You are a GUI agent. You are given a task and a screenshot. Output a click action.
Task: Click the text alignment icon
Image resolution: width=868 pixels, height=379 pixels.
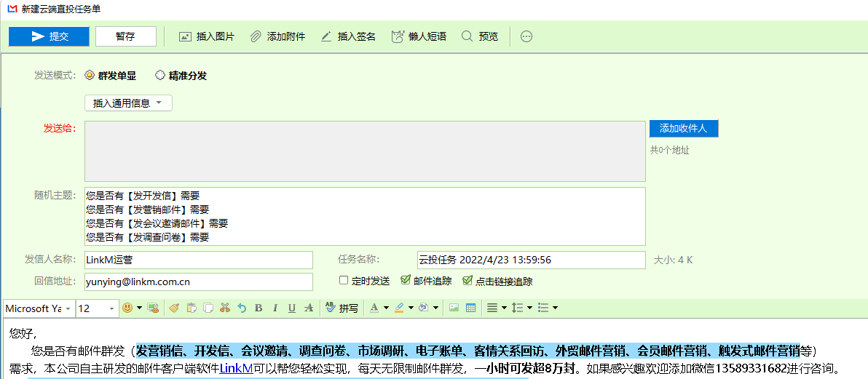coord(492,308)
